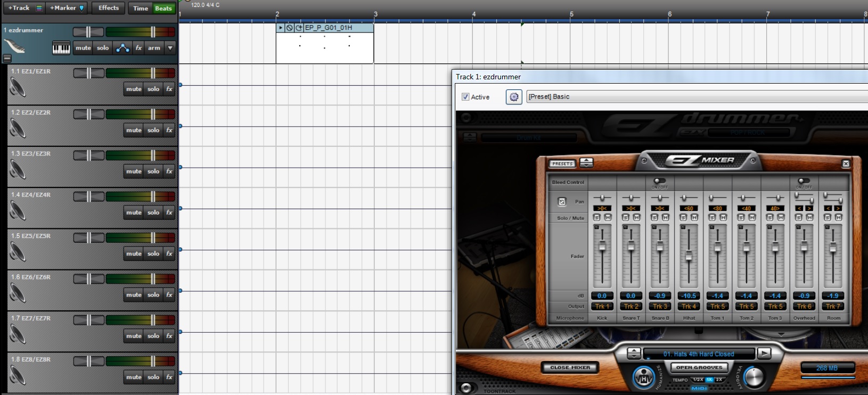
Task: Toggle the Active checkbox for ezdrummer plugin
Action: 465,97
